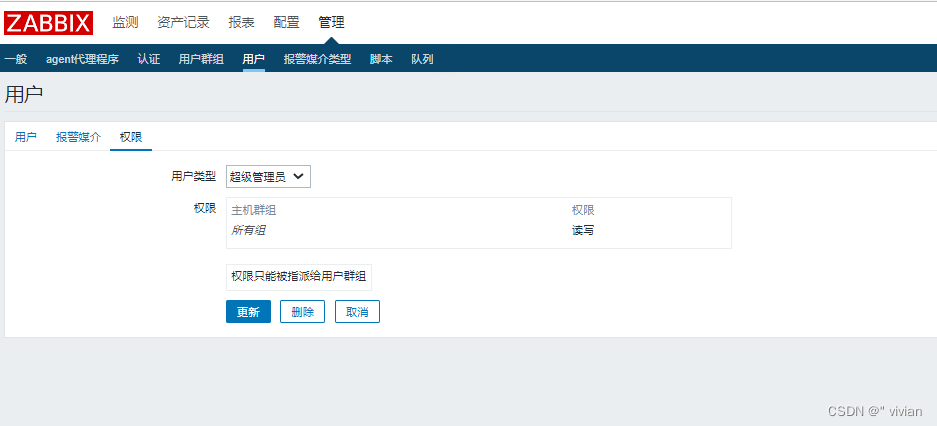Click the 所有组 table cell

(x=248, y=231)
